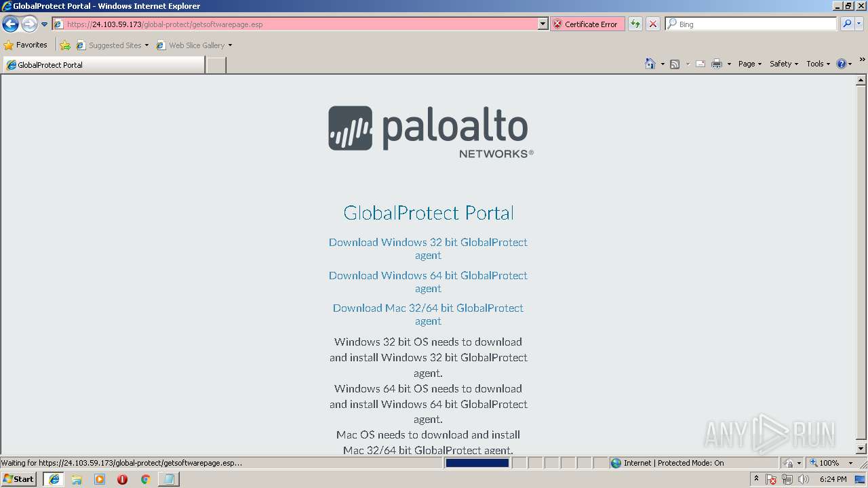Image resolution: width=868 pixels, height=488 pixels.
Task: Click the address bar URL field
Action: (296, 24)
